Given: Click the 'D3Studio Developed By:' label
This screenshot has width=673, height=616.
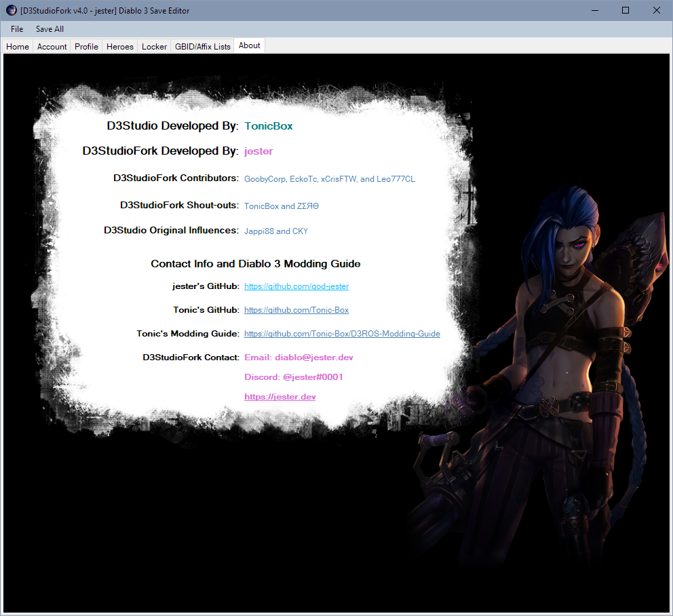Looking at the screenshot, I should point(172,126).
